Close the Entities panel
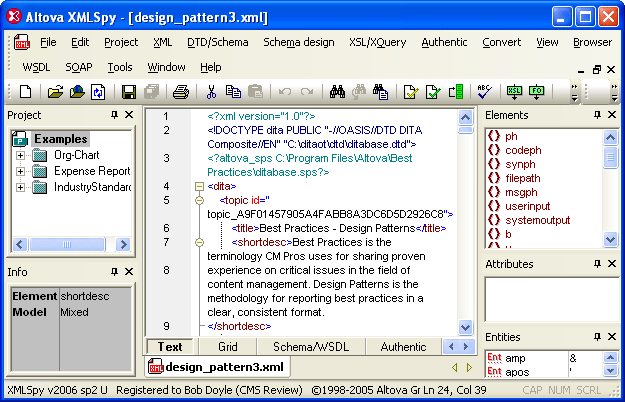 click(612, 337)
